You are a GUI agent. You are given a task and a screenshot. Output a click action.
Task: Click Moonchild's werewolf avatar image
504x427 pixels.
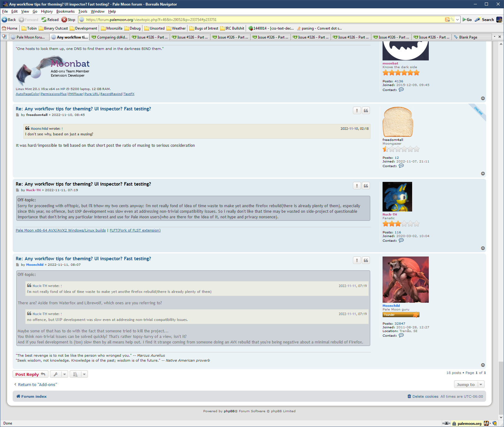pos(406,280)
